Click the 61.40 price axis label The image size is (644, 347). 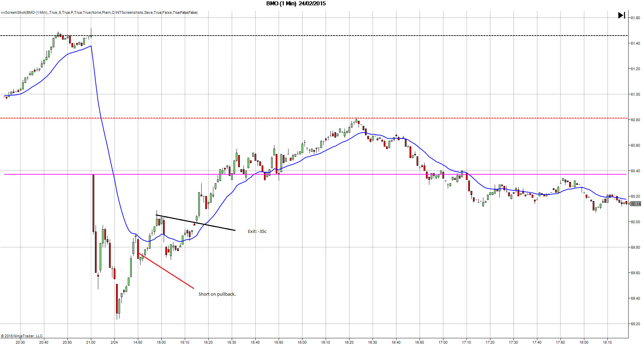point(635,43)
